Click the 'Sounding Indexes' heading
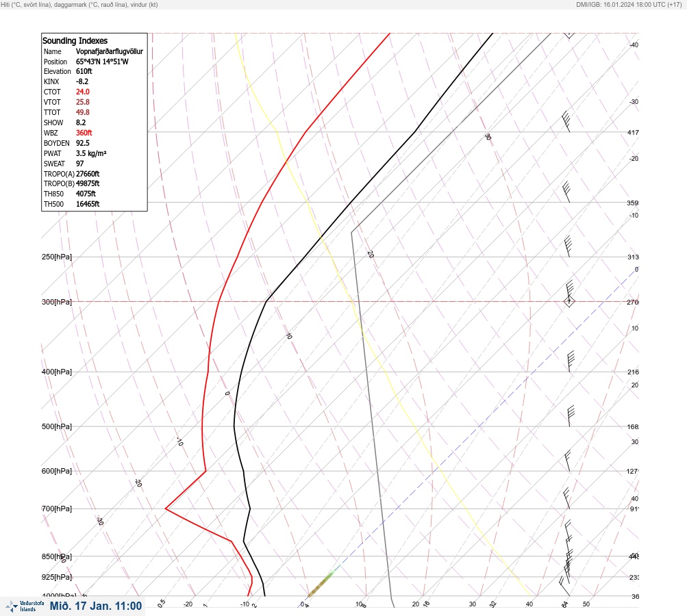 coord(75,40)
